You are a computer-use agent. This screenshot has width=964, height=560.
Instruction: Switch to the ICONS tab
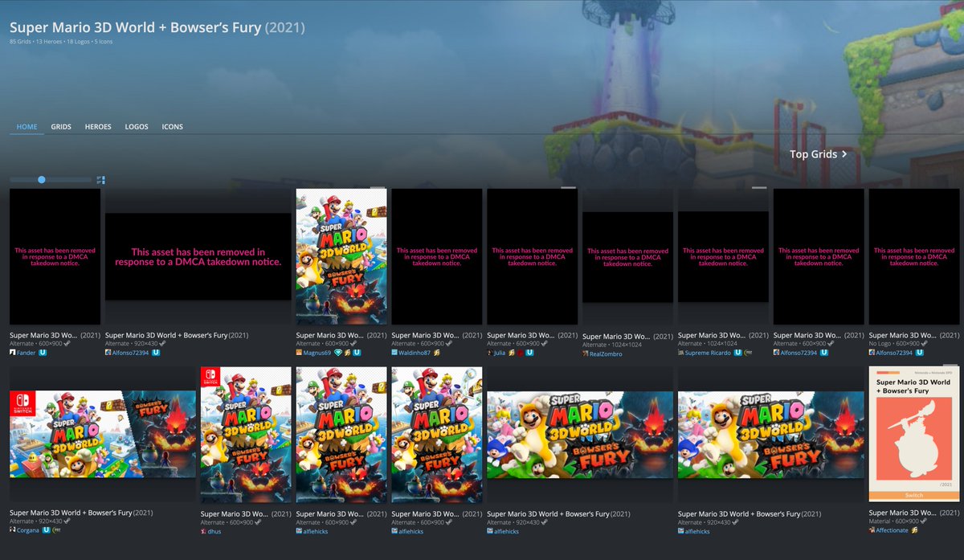click(172, 127)
